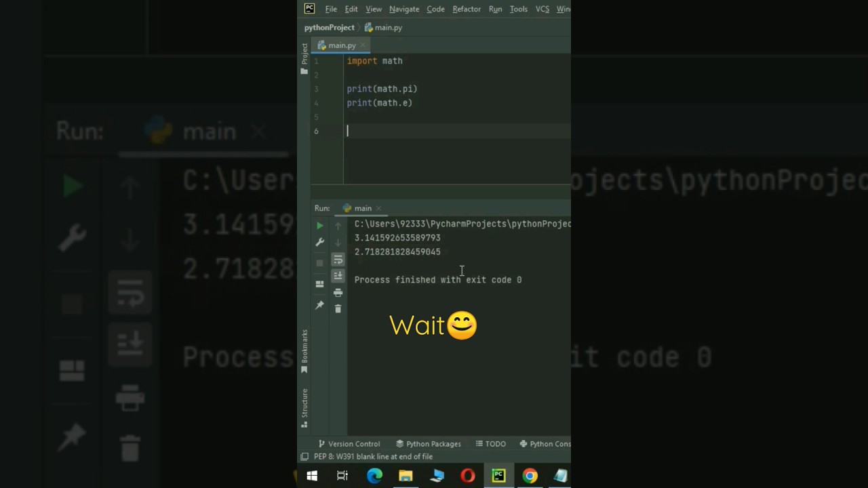Image resolution: width=868 pixels, height=488 pixels.
Task: Rerun main with the green play icon
Action: click(x=320, y=226)
